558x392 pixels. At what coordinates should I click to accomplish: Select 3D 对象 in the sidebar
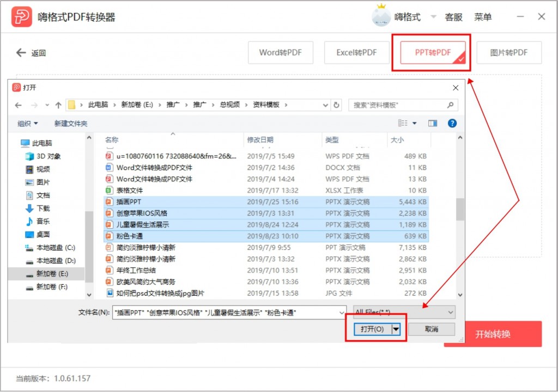(43, 156)
